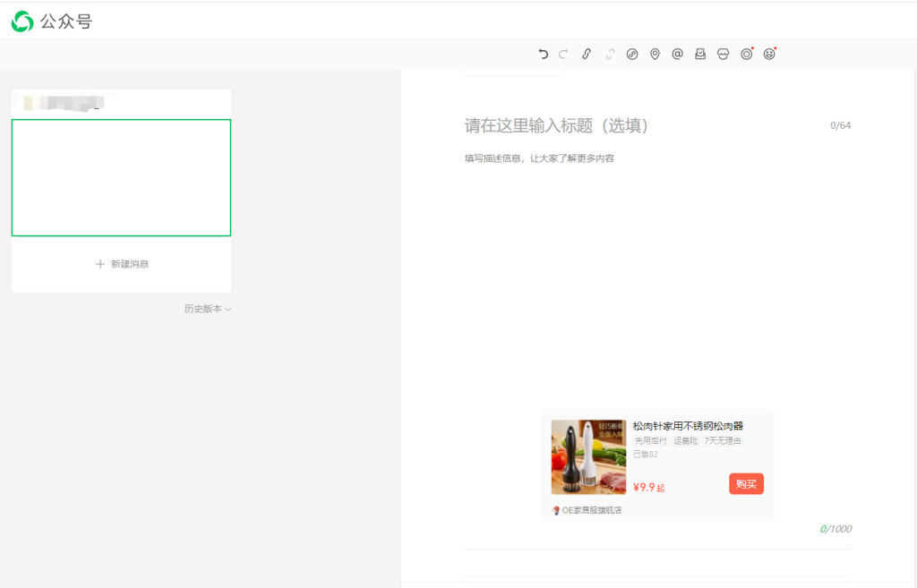Click the 运费险 tag
This screenshot has width=917, height=588.
coord(685,440)
